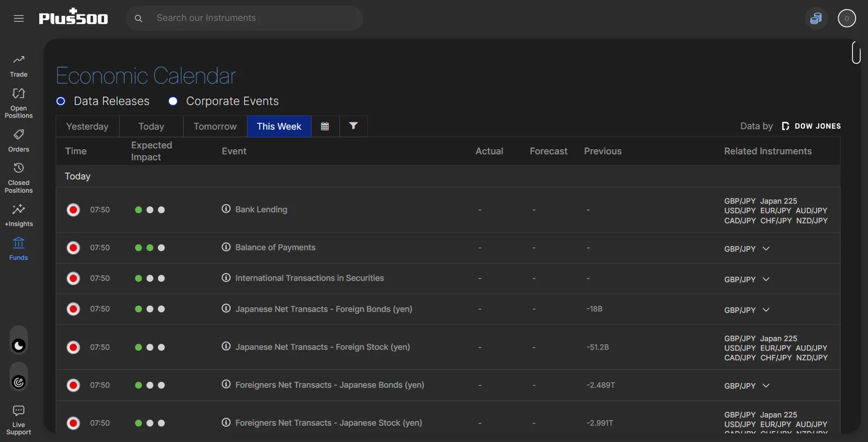
Task: Switch to the Yesterday tab
Action: coord(87,127)
